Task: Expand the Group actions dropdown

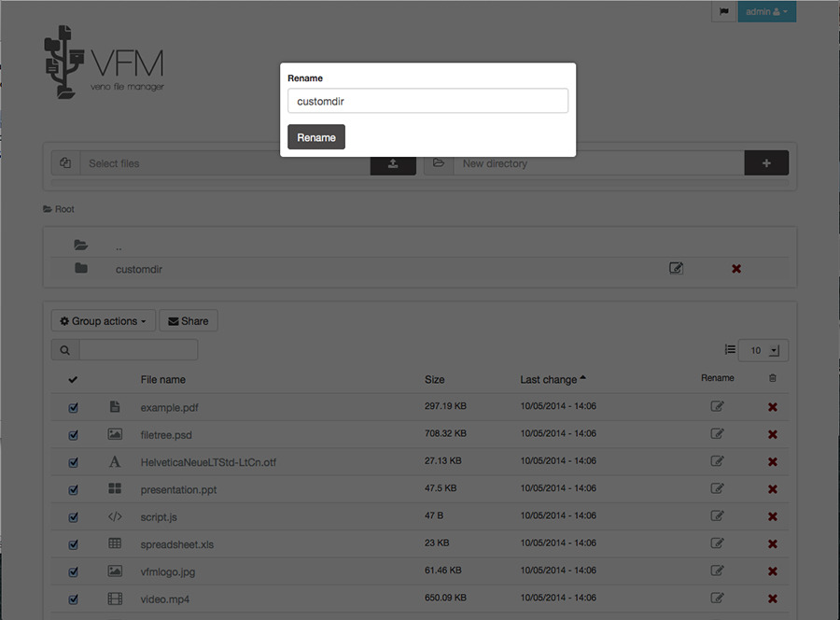Action: pos(103,321)
